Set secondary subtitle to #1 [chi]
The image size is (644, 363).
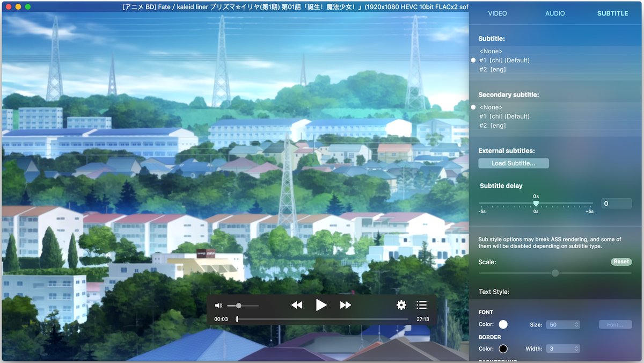click(x=504, y=116)
